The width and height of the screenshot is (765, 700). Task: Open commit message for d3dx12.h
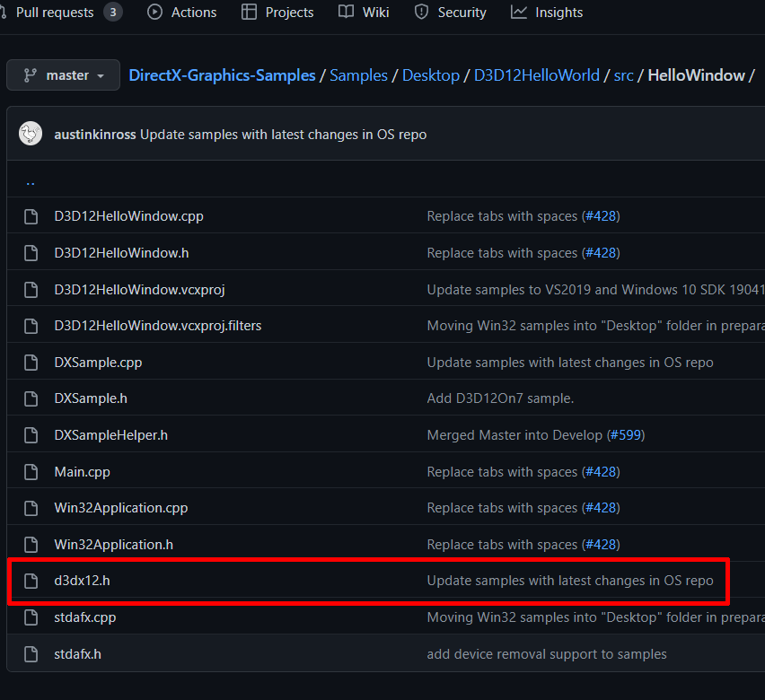click(x=570, y=581)
